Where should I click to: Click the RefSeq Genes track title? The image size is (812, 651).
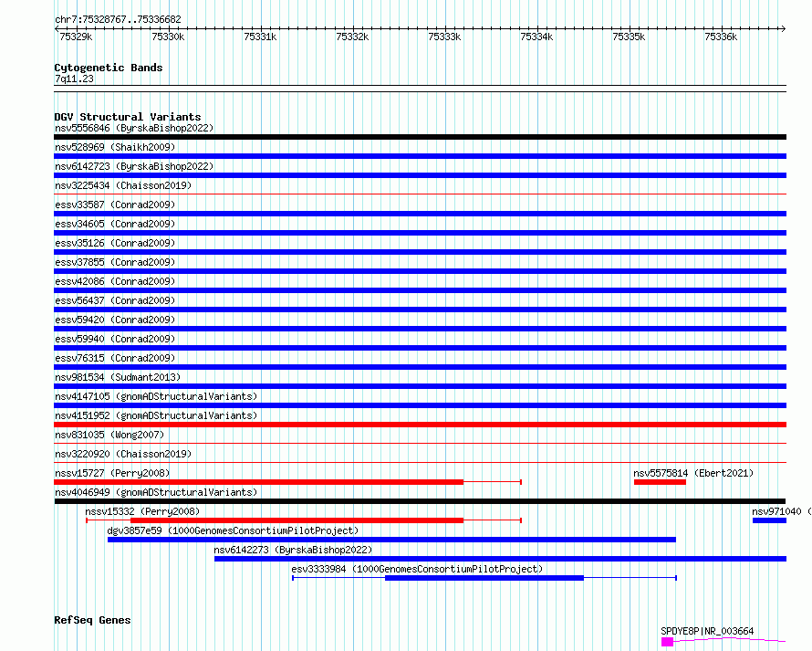point(92,620)
